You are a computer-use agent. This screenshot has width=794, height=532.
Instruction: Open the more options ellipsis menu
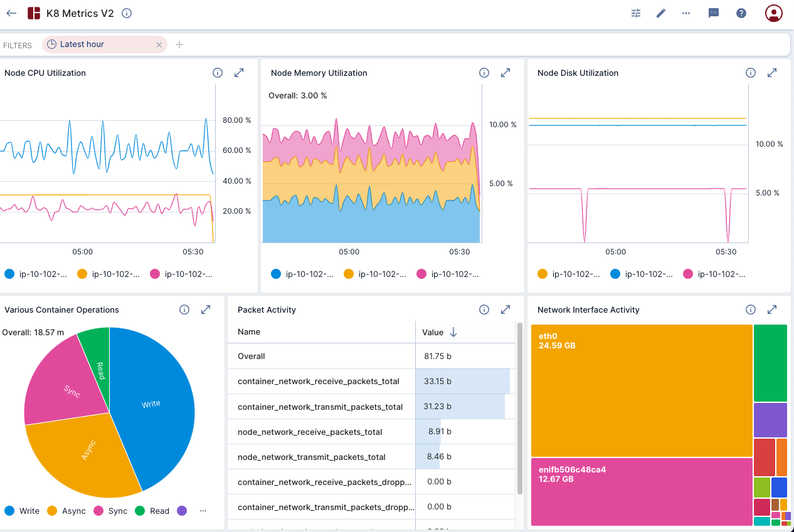click(x=685, y=13)
